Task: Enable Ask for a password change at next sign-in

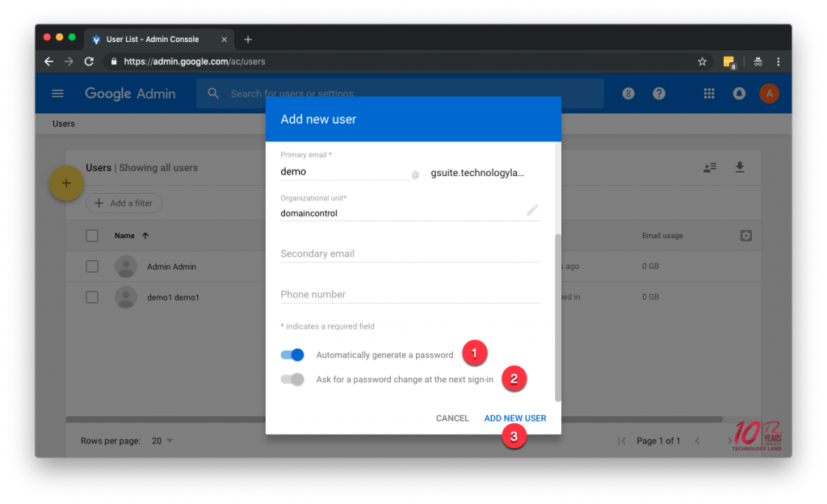Action: pyautogui.click(x=292, y=379)
